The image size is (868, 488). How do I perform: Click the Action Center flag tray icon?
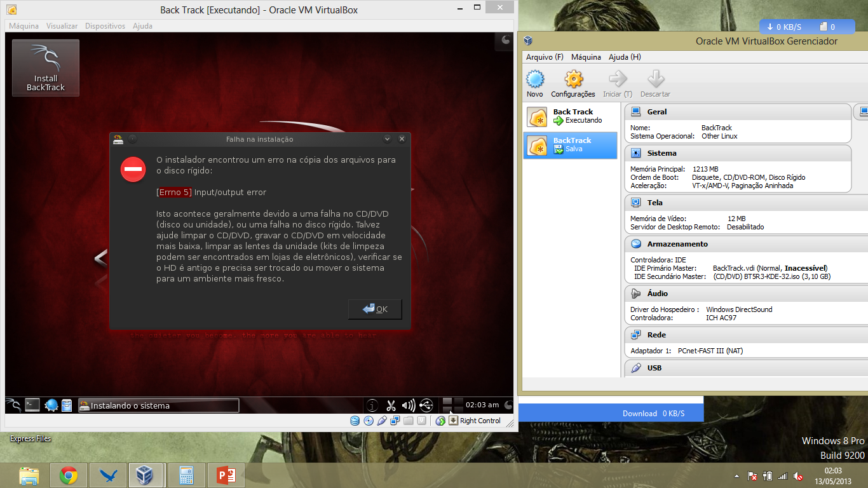pyautogui.click(x=752, y=475)
